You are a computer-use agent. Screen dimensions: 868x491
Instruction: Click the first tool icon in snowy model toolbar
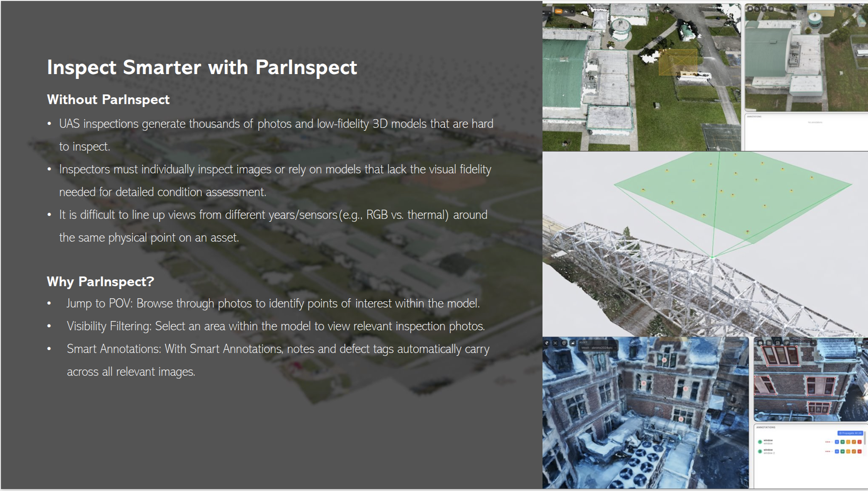click(x=547, y=343)
